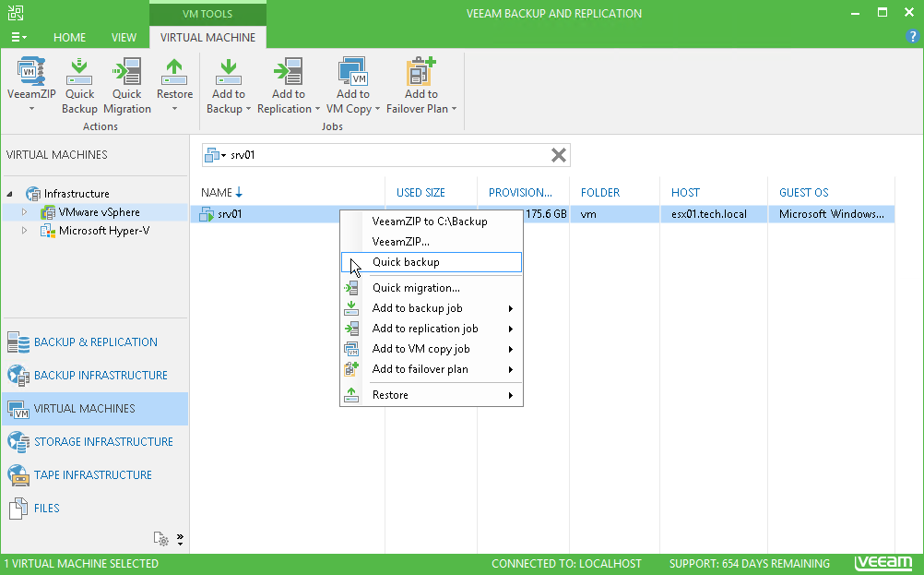This screenshot has height=575, width=924.
Task: Click the Restore ribbon icon
Action: click(174, 71)
